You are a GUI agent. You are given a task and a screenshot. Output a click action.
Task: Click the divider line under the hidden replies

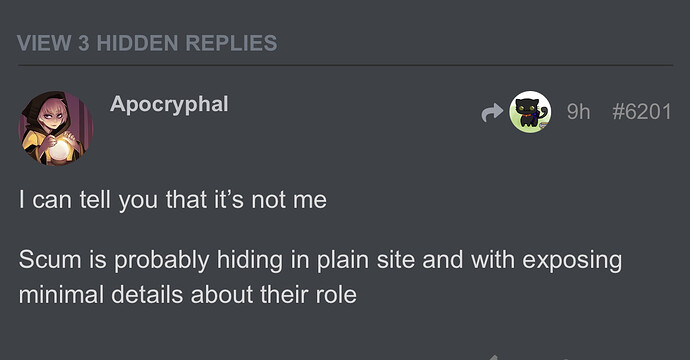point(345,66)
